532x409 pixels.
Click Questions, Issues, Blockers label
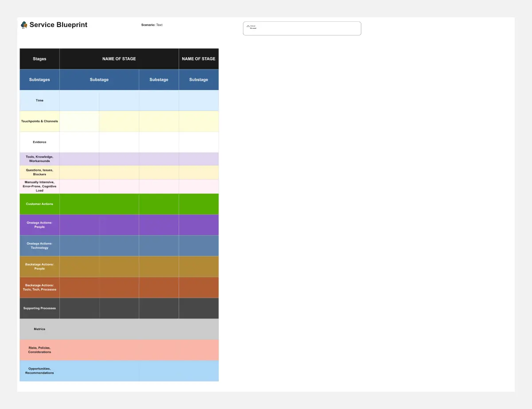pos(39,172)
